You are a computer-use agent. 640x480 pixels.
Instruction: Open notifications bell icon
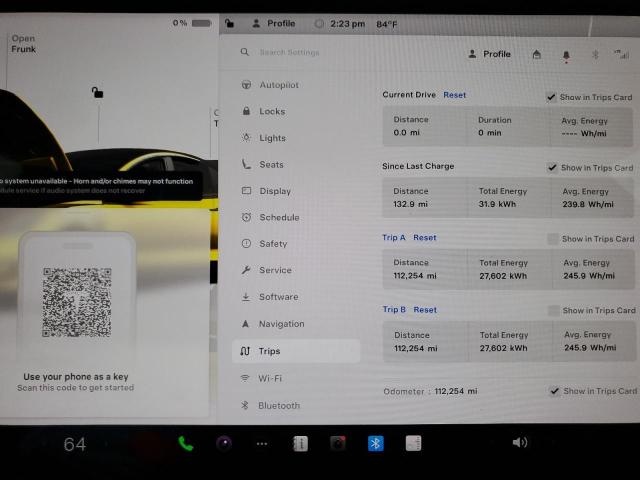(566, 56)
